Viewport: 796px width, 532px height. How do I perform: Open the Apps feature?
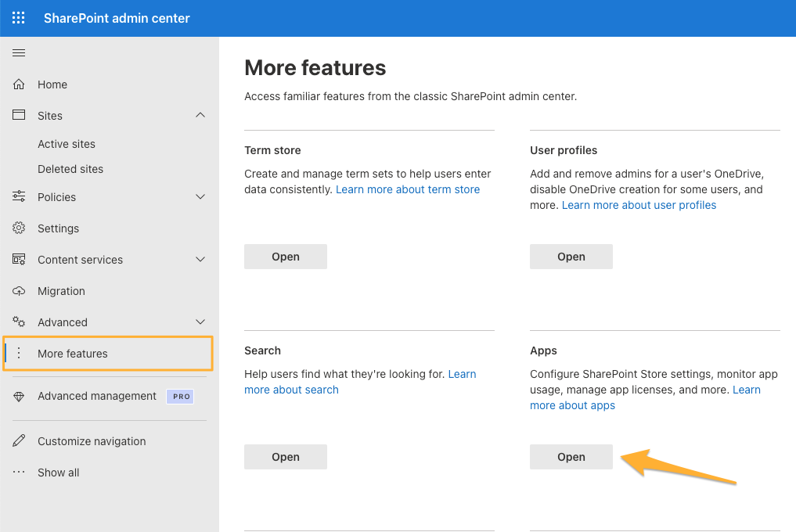pos(571,456)
